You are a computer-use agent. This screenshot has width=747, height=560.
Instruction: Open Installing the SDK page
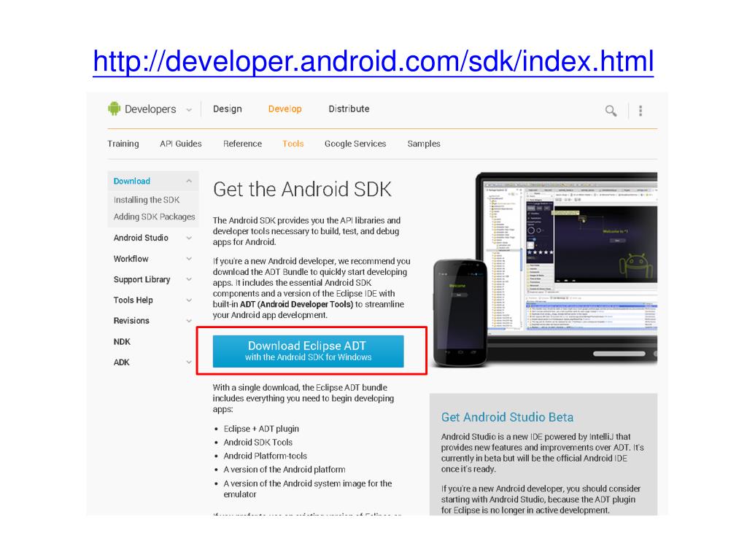click(x=146, y=200)
